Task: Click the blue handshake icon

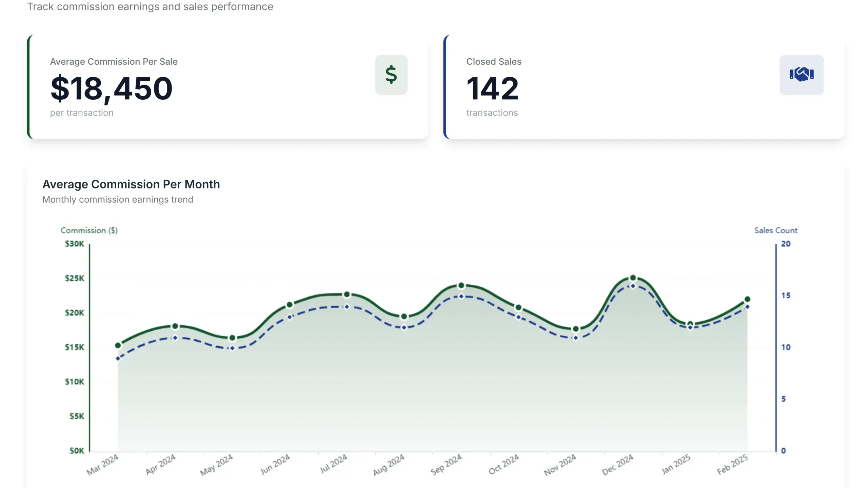Action: tap(802, 74)
